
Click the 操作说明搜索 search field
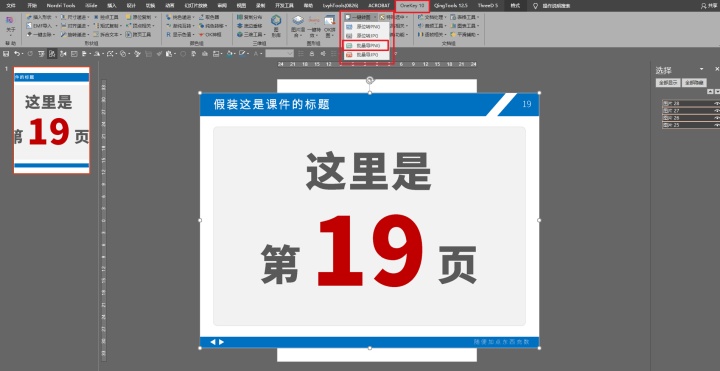[556, 6]
